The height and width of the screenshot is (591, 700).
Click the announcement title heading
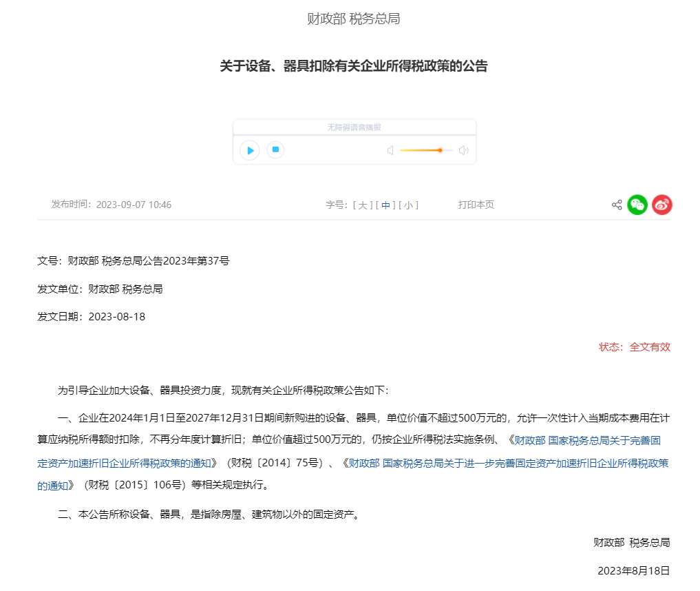click(353, 67)
